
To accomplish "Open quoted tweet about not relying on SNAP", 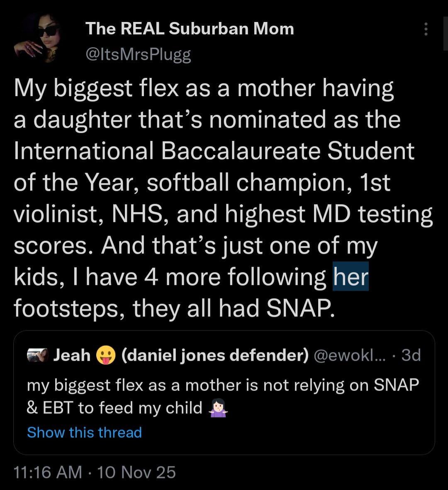I will click(224, 397).
